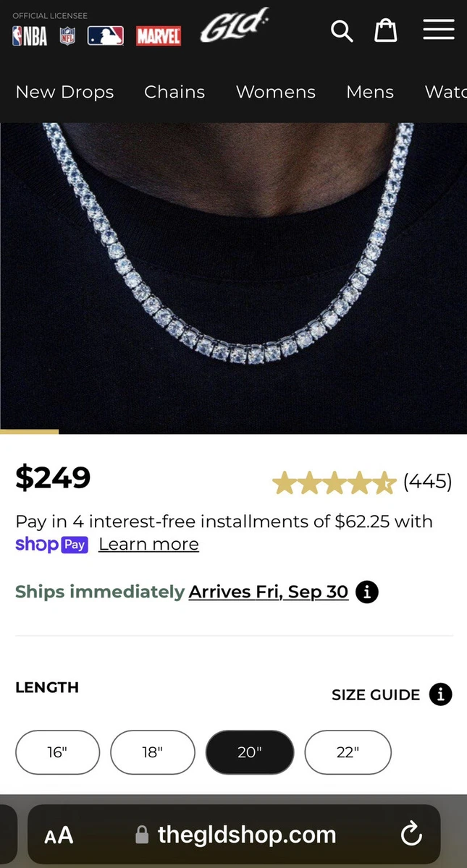Choose the 20" length option
This screenshot has height=868, width=467.
coord(250,752)
